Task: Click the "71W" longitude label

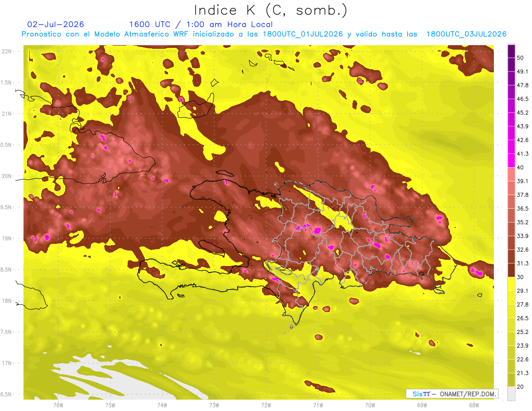Action: [318, 405]
